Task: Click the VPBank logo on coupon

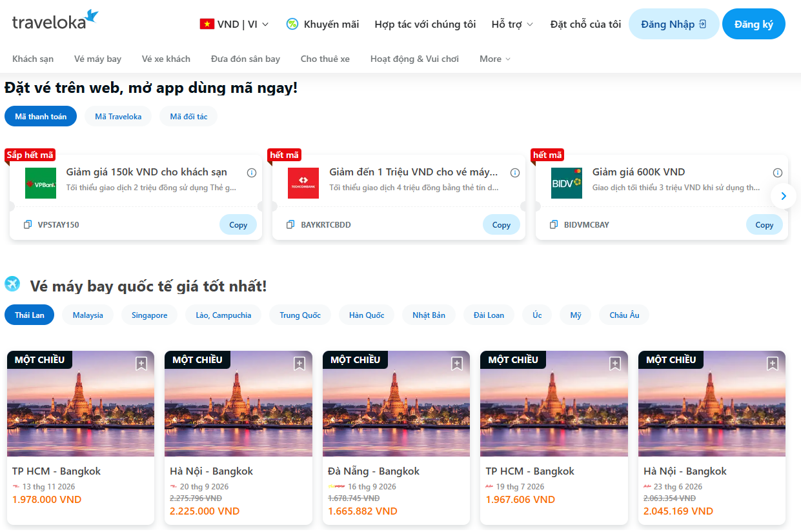Action: pos(41,183)
